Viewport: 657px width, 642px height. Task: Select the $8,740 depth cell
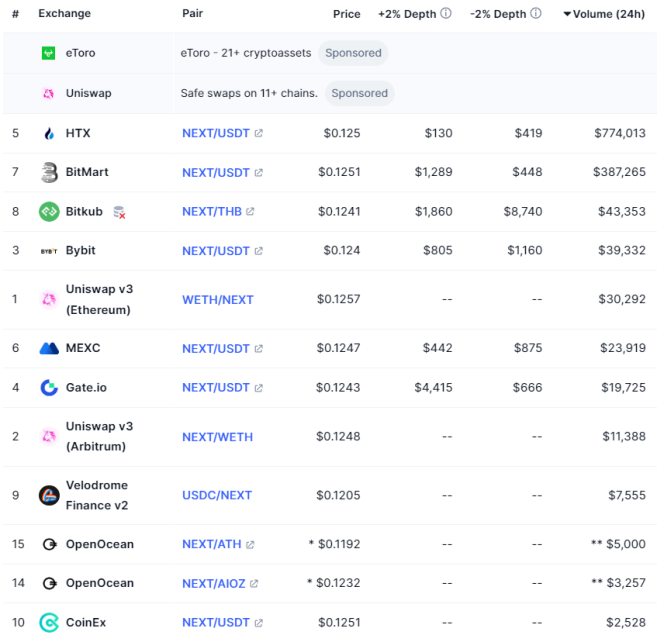(x=523, y=212)
